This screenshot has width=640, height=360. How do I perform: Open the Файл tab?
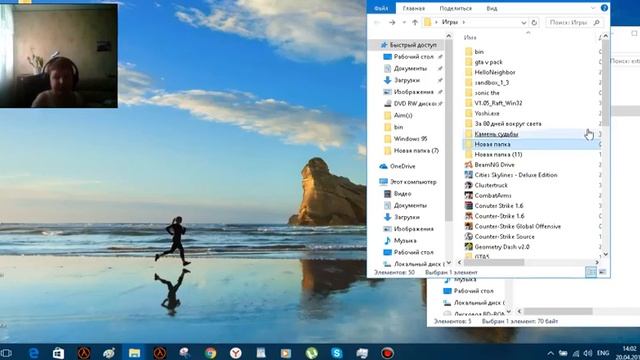point(381,8)
